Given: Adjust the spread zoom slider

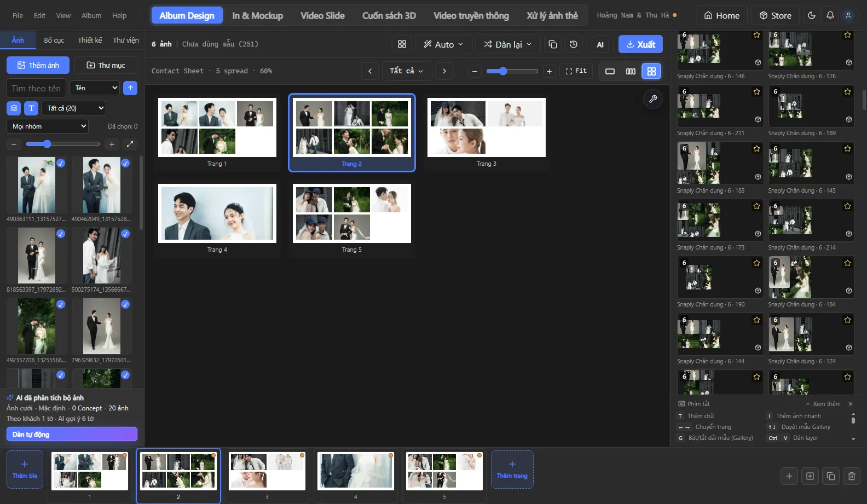Looking at the screenshot, I should point(512,71).
